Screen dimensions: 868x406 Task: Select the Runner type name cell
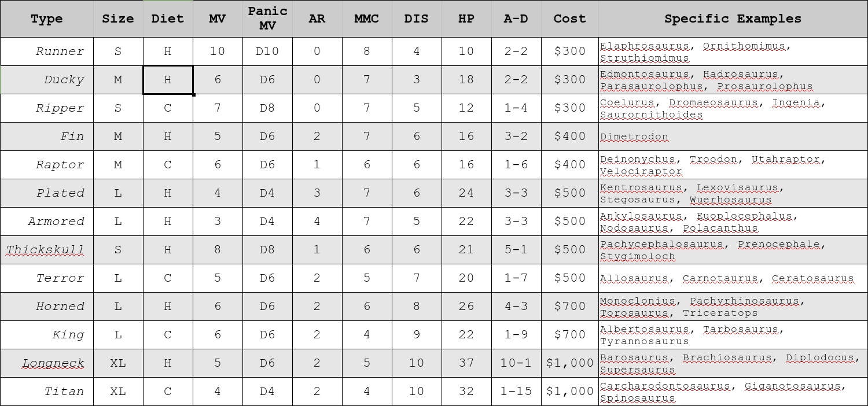click(x=47, y=51)
